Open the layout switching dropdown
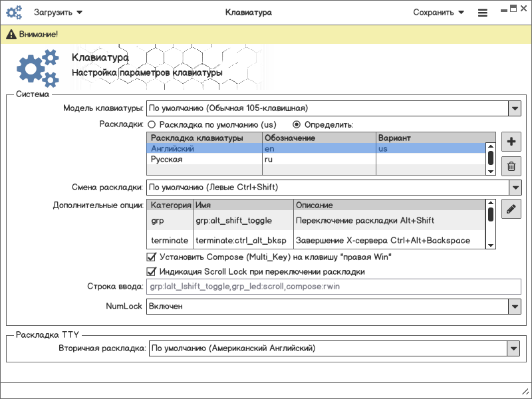 [514, 188]
